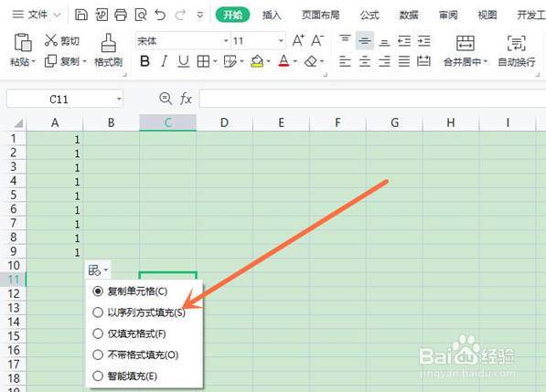The image size is (546, 392).
Task: Select 以序列方式填充(S) radio option
Action: click(139, 313)
